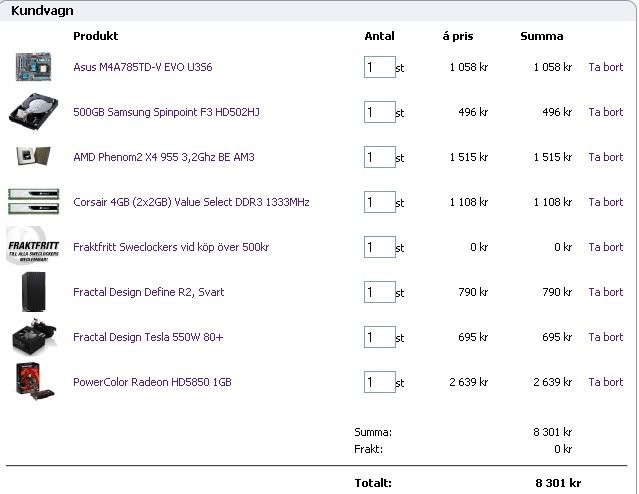639x494 pixels.
Task: Click the Fractal Design Tesla power supply image
Action: click(x=33, y=338)
